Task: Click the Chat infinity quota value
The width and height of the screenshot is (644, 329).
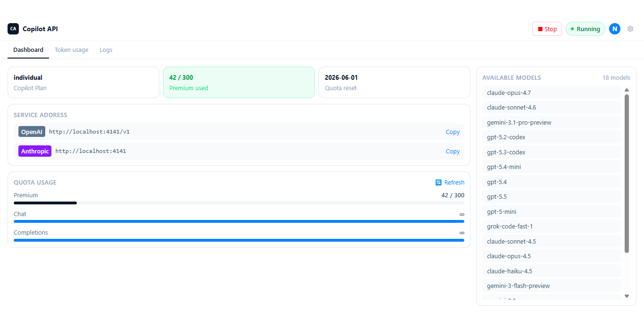Action: tap(462, 214)
